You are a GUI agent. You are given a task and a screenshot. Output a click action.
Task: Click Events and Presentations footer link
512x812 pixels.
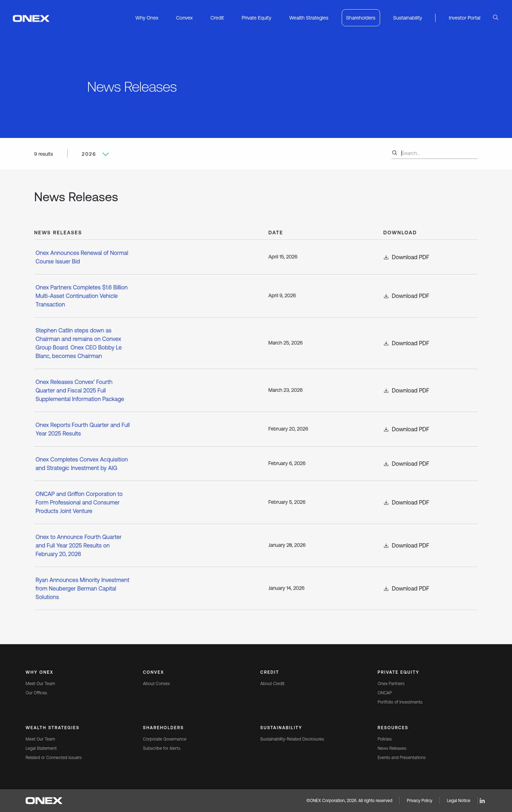click(x=401, y=758)
